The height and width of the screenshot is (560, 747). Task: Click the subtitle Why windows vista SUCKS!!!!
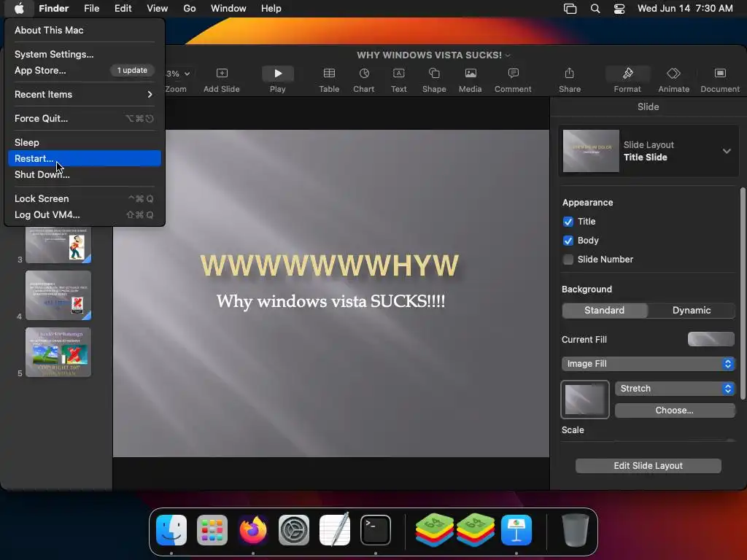click(x=330, y=301)
